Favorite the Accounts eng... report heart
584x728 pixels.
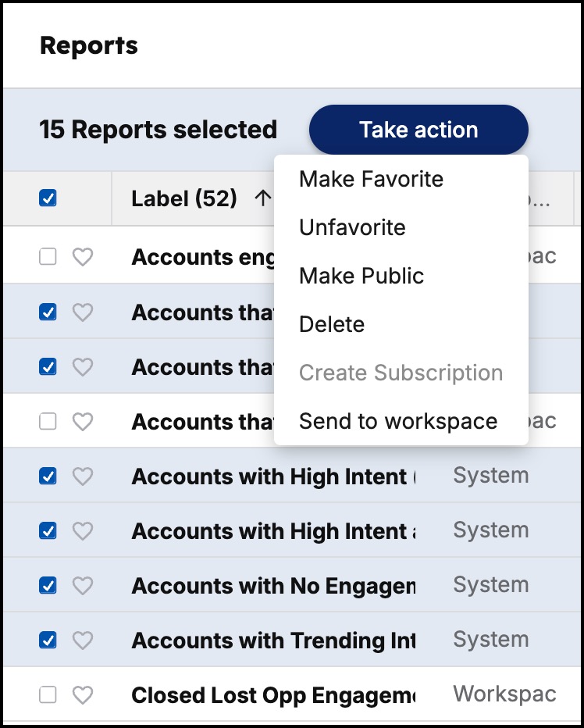pyautogui.click(x=83, y=256)
